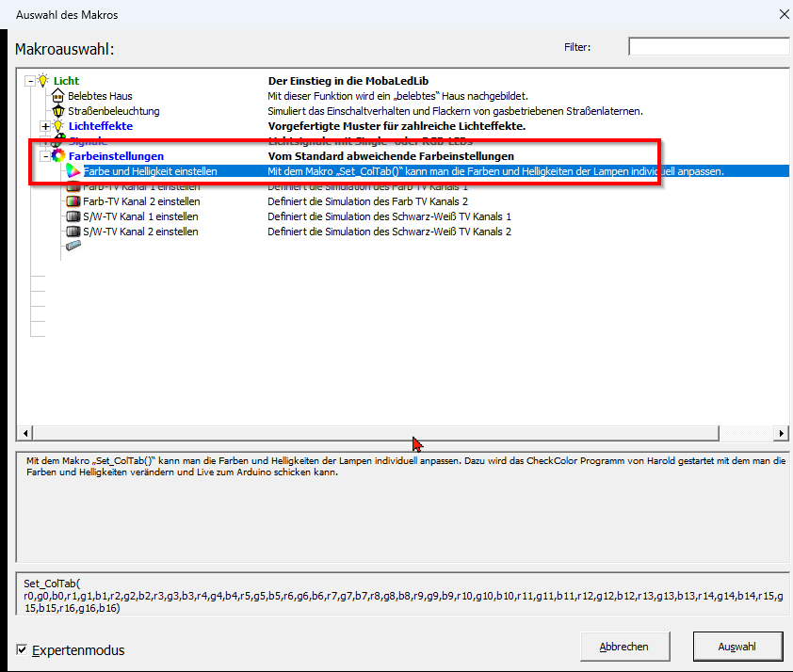This screenshot has width=793, height=672.
Task: Disable the Expertenmodus checkbox
Action: pos(23,649)
